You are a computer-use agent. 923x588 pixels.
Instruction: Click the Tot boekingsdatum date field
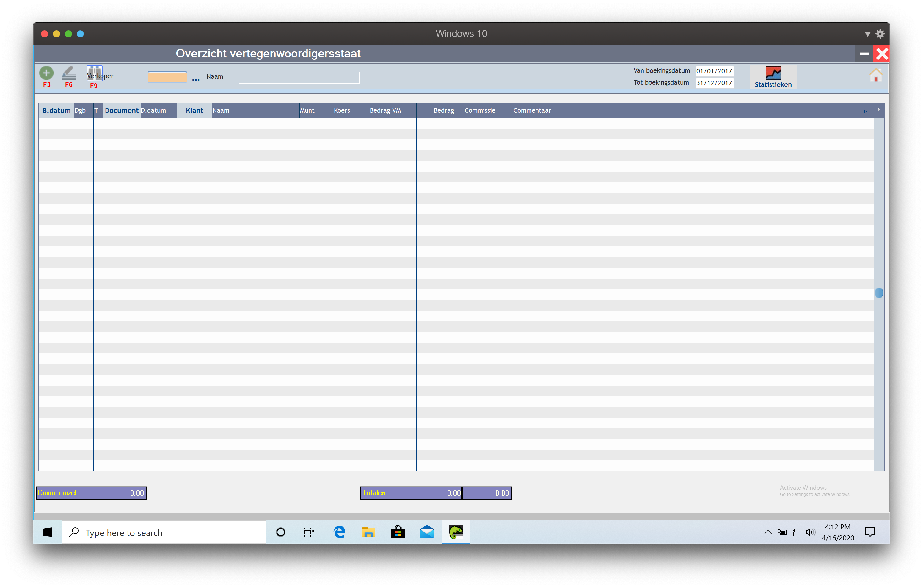point(714,83)
